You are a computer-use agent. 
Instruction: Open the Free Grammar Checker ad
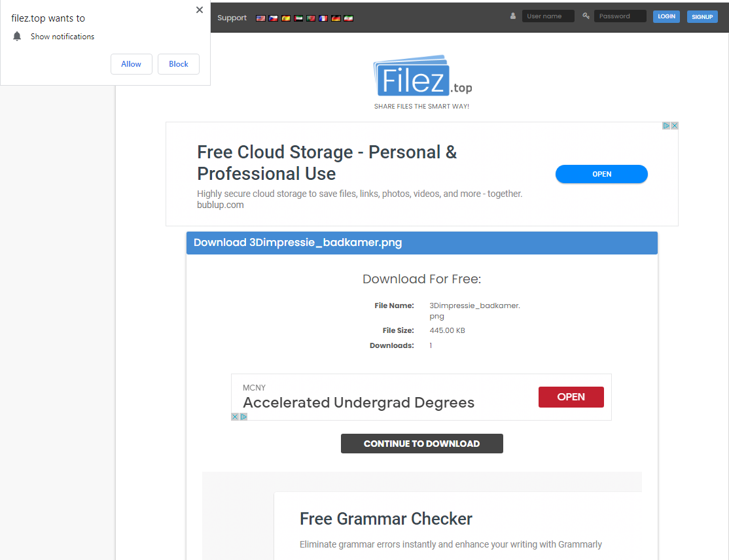[386, 519]
